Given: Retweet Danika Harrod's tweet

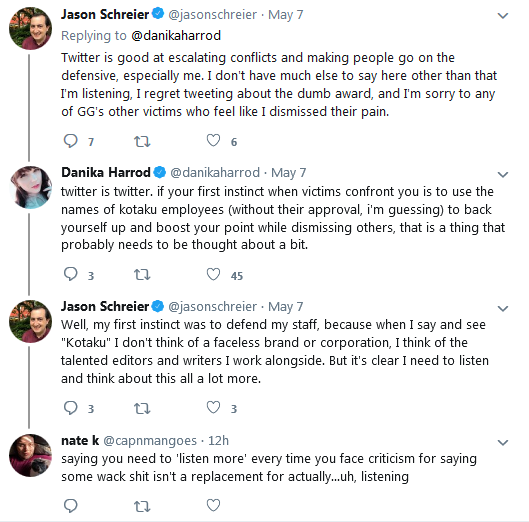Looking at the screenshot, I should (142, 275).
